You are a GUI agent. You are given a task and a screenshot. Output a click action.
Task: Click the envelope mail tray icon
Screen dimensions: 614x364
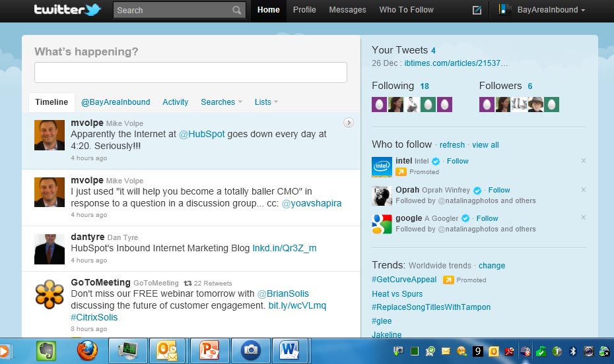tap(446, 351)
